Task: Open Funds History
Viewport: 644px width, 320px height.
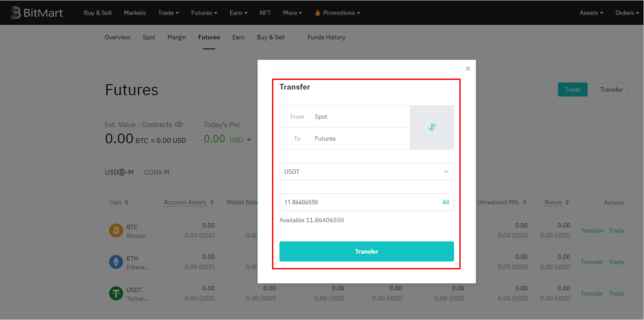Action: pyautogui.click(x=326, y=37)
